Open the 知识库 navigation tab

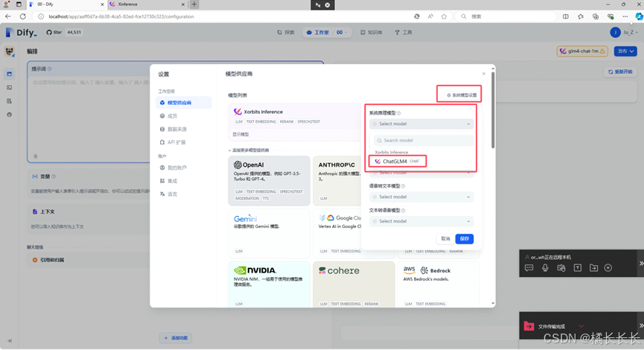click(372, 33)
